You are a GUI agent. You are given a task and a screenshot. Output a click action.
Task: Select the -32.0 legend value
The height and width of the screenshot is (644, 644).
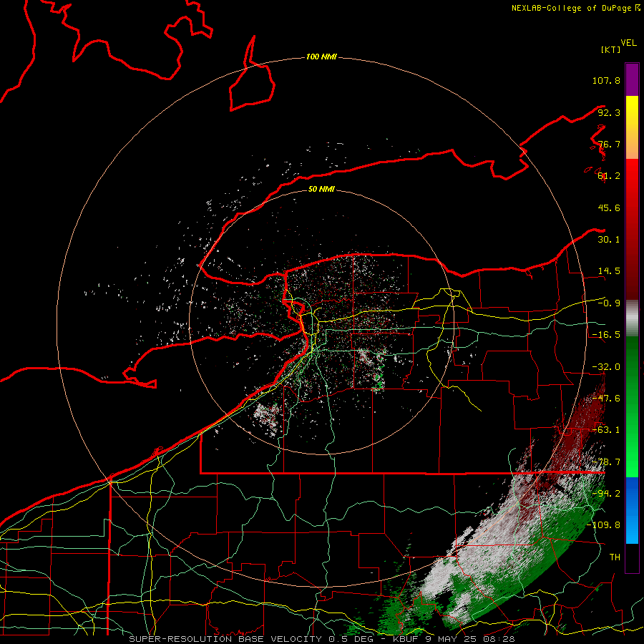(x=606, y=367)
